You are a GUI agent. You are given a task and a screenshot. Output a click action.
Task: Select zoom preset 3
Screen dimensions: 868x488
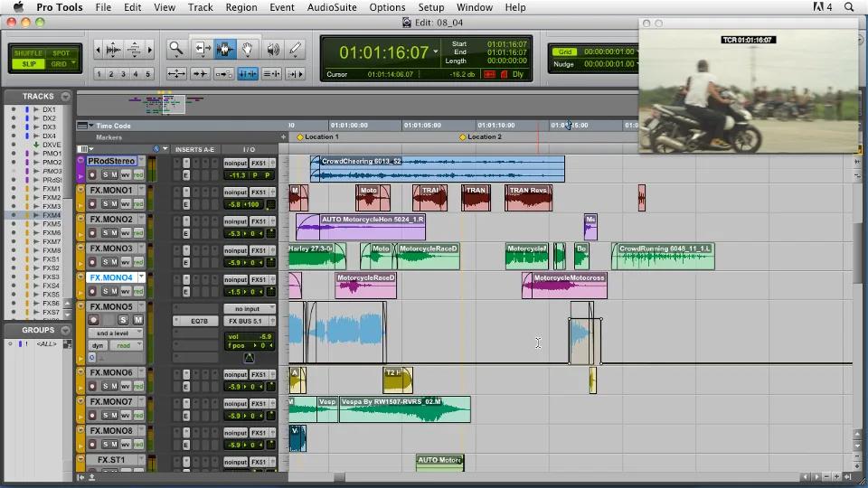(123, 74)
